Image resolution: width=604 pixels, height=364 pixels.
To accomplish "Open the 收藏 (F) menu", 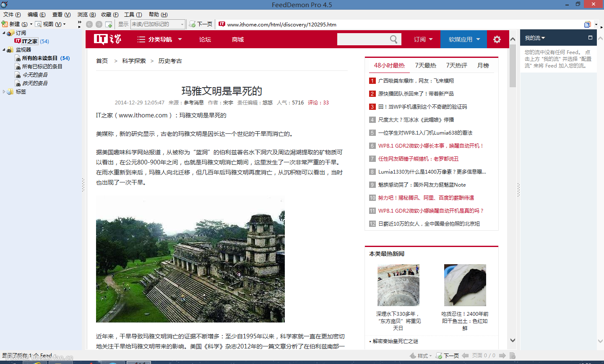I will pos(109,14).
